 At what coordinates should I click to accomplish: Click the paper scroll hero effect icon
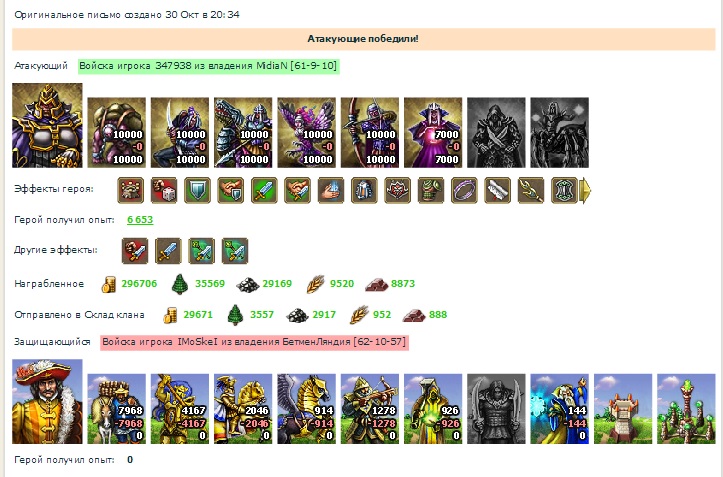click(497, 190)
